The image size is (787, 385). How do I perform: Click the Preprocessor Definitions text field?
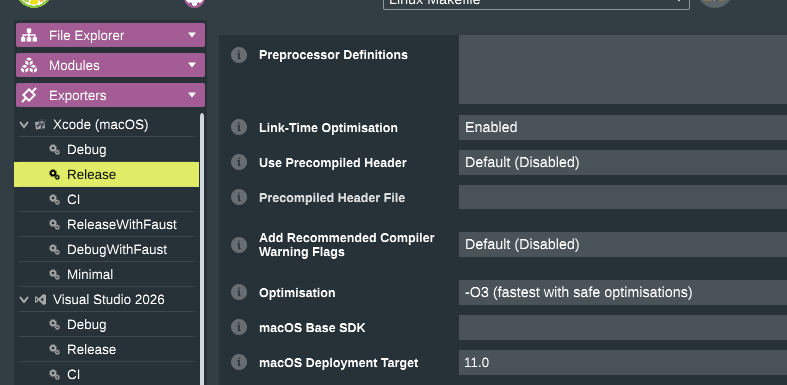coord(623,70)
